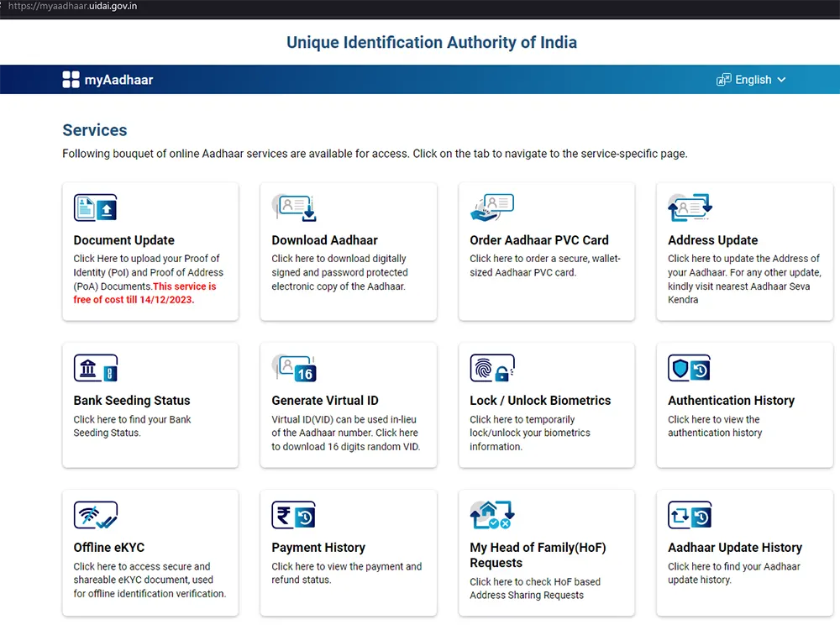The height and width of the screenshot is (625, 840).
Task: Click 'view the authentication history' description
Action: coord(715,426)
